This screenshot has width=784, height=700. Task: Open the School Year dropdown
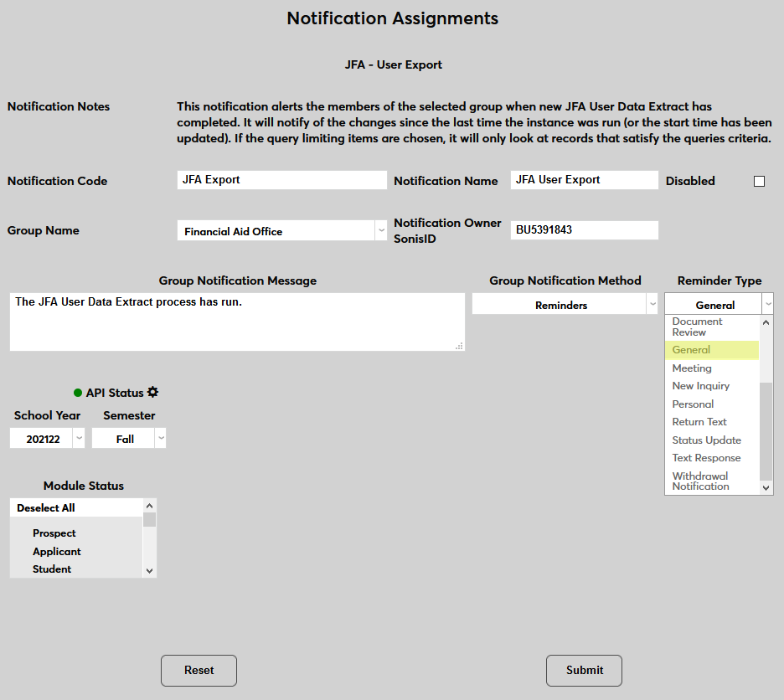click(x=48, y=439)
